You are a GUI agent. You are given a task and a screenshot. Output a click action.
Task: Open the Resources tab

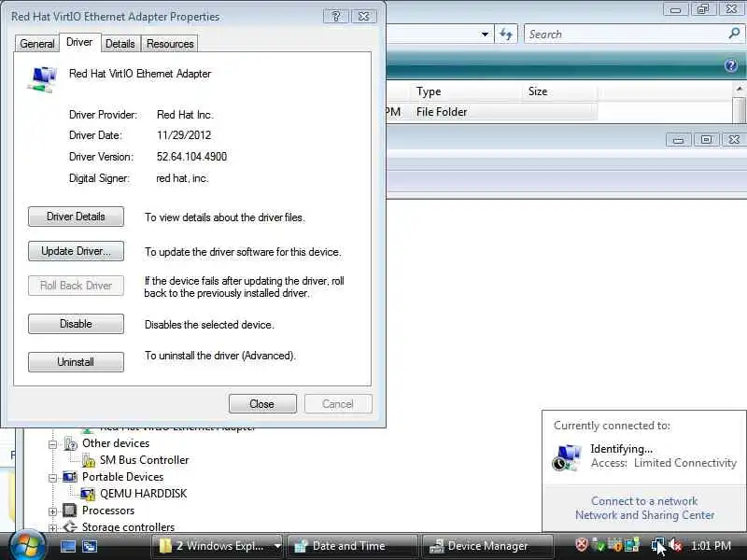(x=170, y=44)
